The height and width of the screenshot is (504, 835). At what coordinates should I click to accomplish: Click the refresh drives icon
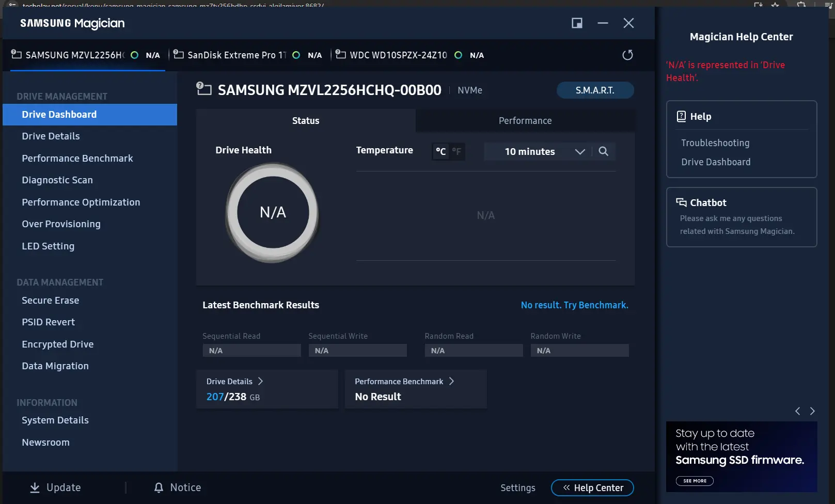627,55
